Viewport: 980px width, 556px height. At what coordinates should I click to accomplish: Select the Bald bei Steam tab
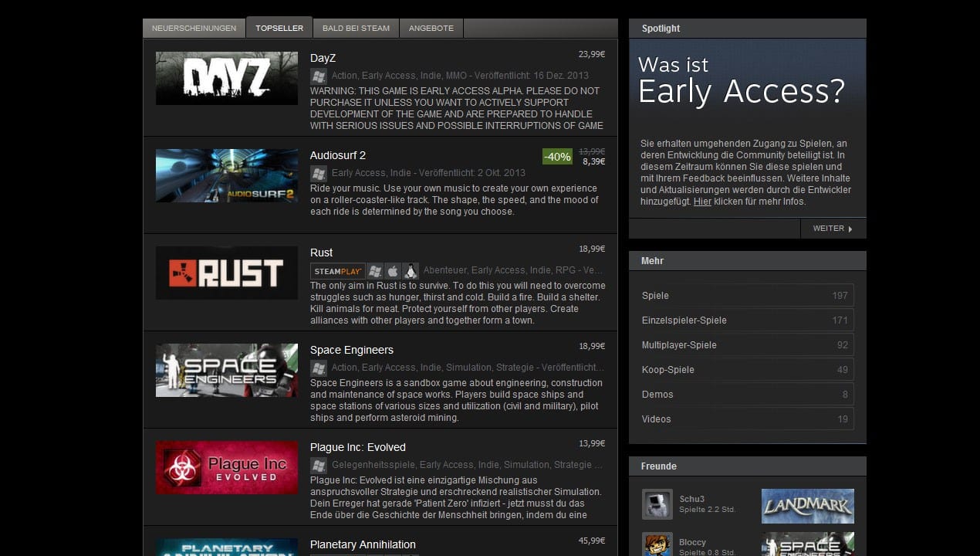(x=356, y=29)
